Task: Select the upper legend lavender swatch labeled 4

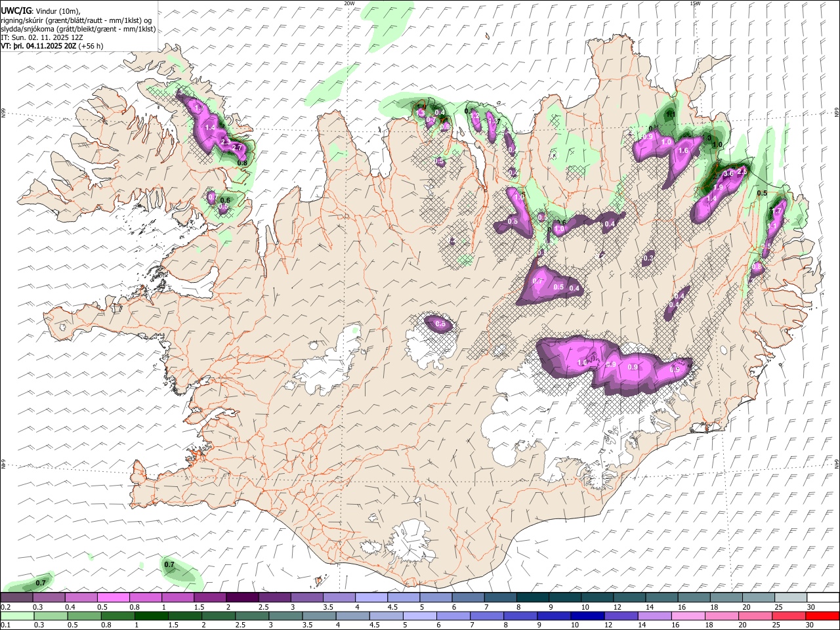Action: (x=370, y=598)
